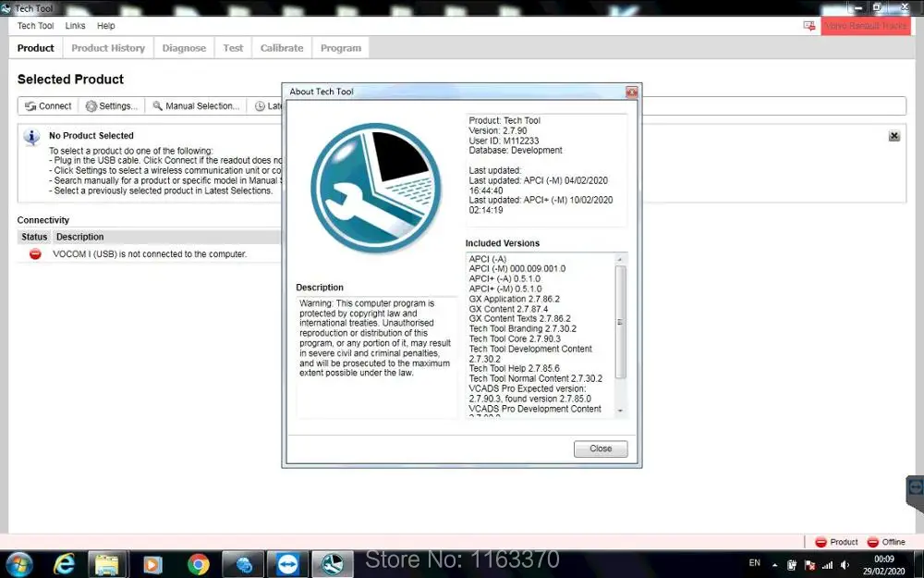Click the Tech Tool wrench logo in dialog
Screen dimensions: 924x578
click(376, 188)
